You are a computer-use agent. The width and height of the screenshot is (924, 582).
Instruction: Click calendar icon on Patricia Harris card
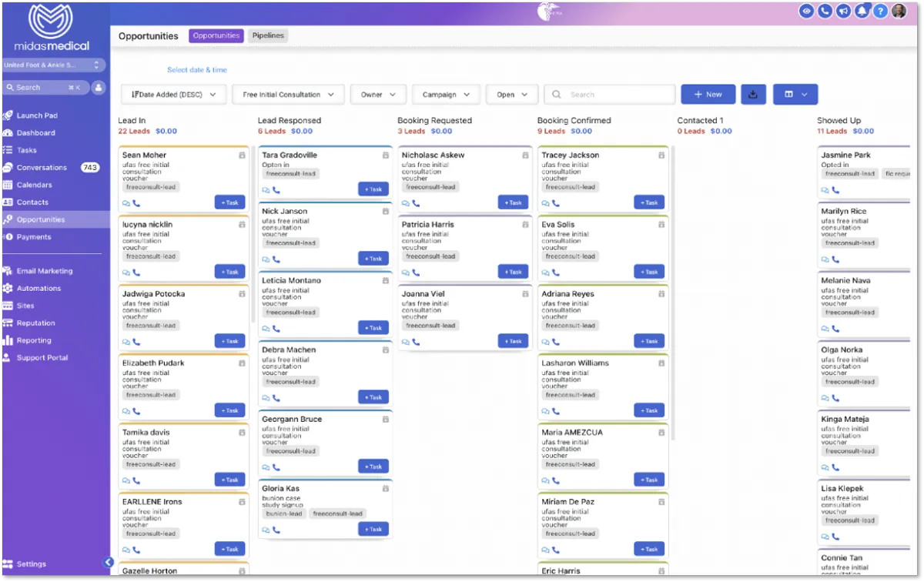click(x=525, y=225)
